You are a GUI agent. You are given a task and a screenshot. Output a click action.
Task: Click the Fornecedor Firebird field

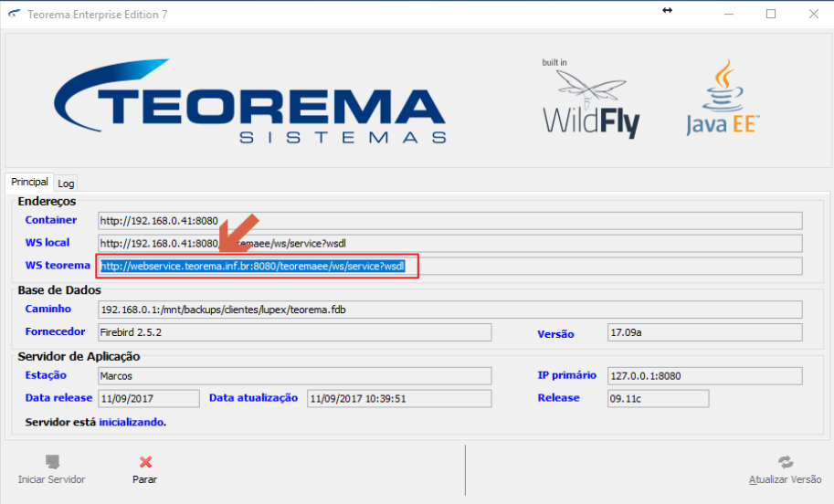click(295, 332)
